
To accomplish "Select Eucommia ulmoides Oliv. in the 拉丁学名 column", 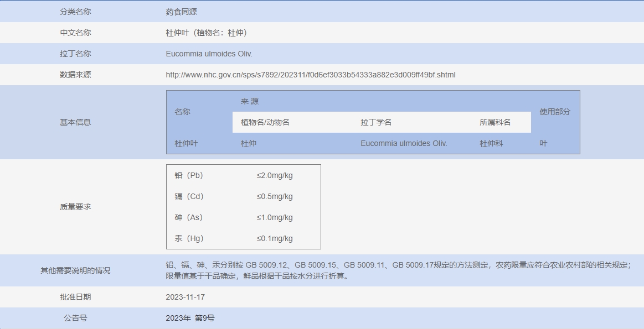I will (x=404, y=144).
